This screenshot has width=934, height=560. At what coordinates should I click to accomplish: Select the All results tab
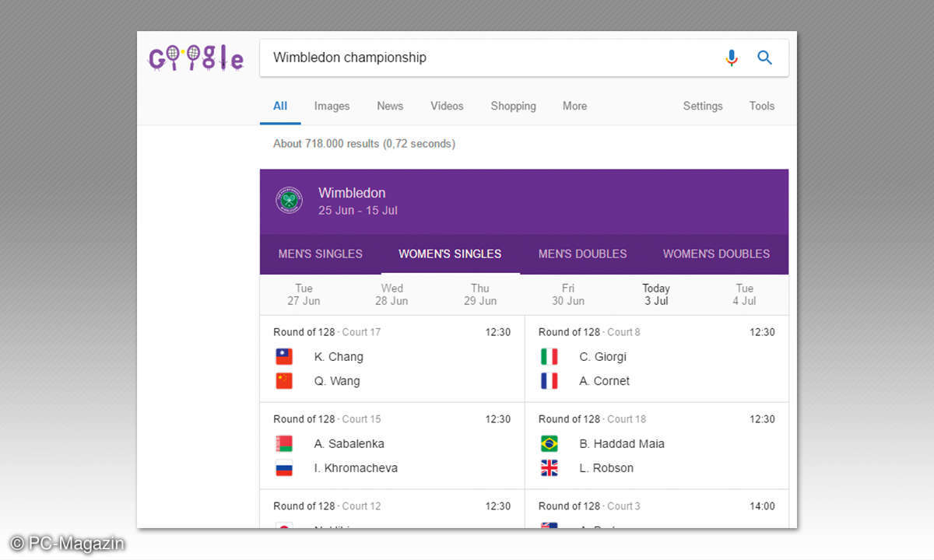tap(280, 106)
